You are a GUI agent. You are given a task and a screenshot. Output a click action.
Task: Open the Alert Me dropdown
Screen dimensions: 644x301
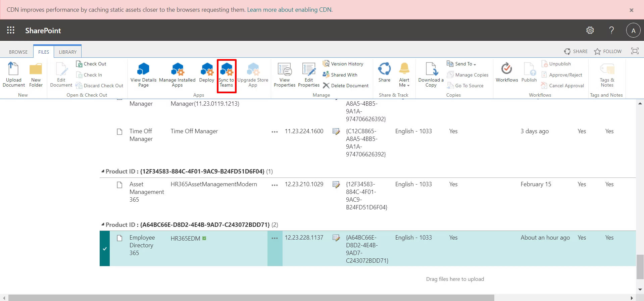pyautogui.click(x=404, y=74)
